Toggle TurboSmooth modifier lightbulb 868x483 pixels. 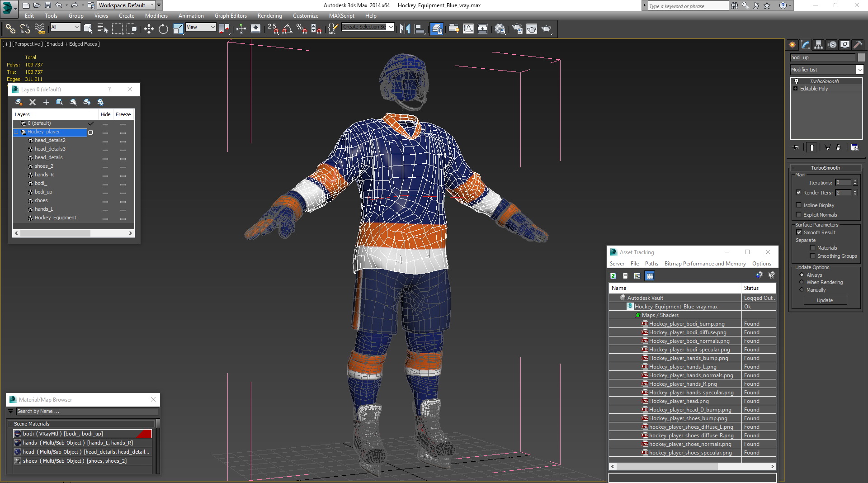pos(796,81)
